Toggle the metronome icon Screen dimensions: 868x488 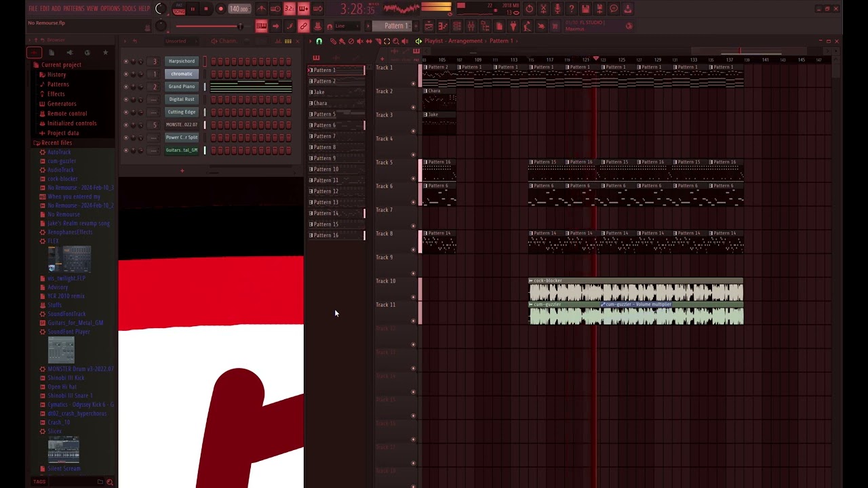coord(261,9)
